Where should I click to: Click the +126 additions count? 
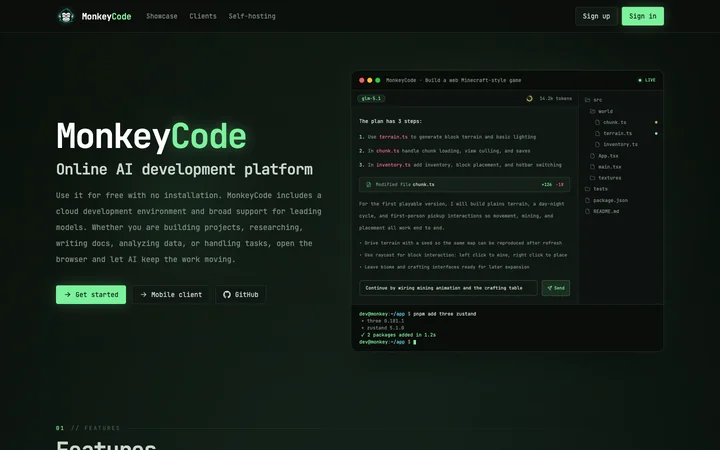(x=546, y=185)
